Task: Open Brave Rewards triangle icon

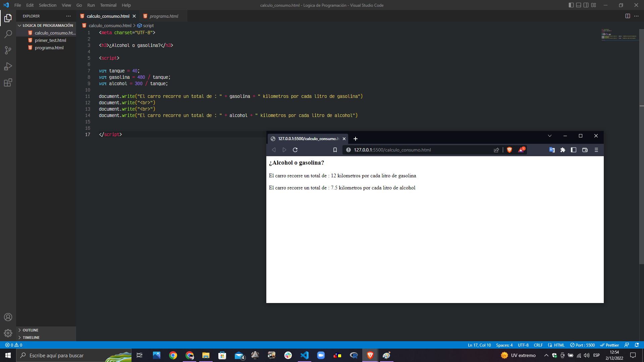Action: [521, 150]
